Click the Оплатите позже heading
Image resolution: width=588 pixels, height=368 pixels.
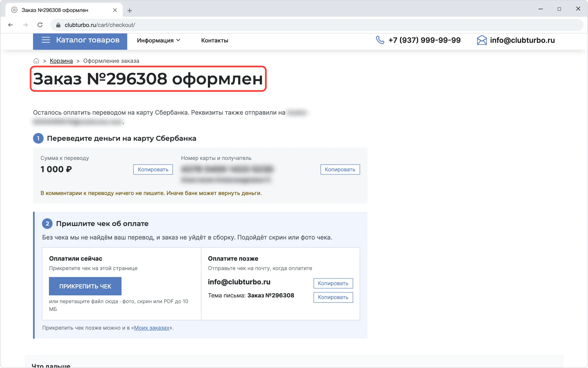coord(233,259)
